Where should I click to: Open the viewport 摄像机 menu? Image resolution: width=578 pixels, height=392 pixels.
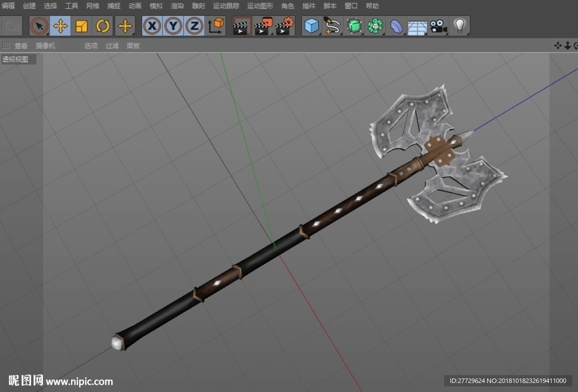(x=45, y=46)
